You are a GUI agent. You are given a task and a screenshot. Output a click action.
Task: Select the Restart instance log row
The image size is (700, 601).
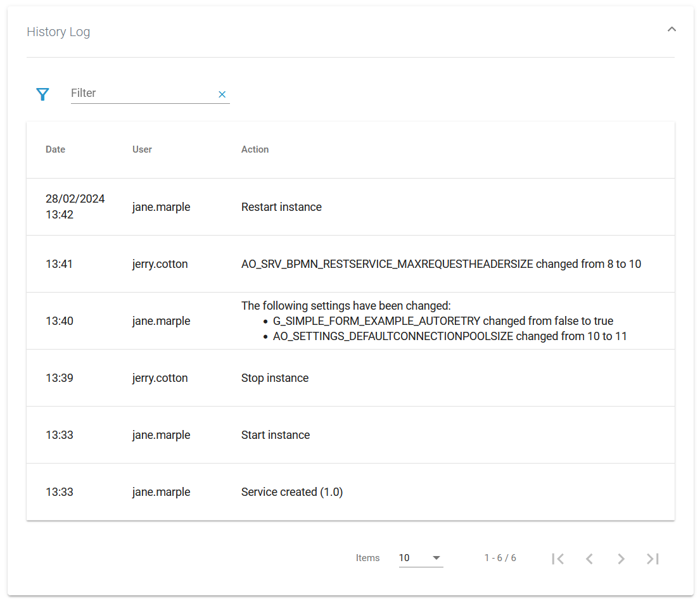pyautogui.click(x=281, y=207)
